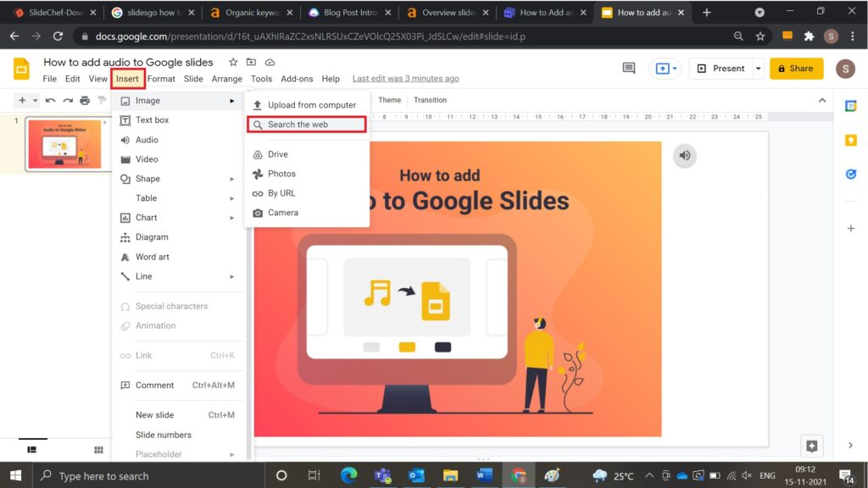This screenshot has width=868, height=488.
Task: Expand the Shape submenu
Action: [232, 179]
